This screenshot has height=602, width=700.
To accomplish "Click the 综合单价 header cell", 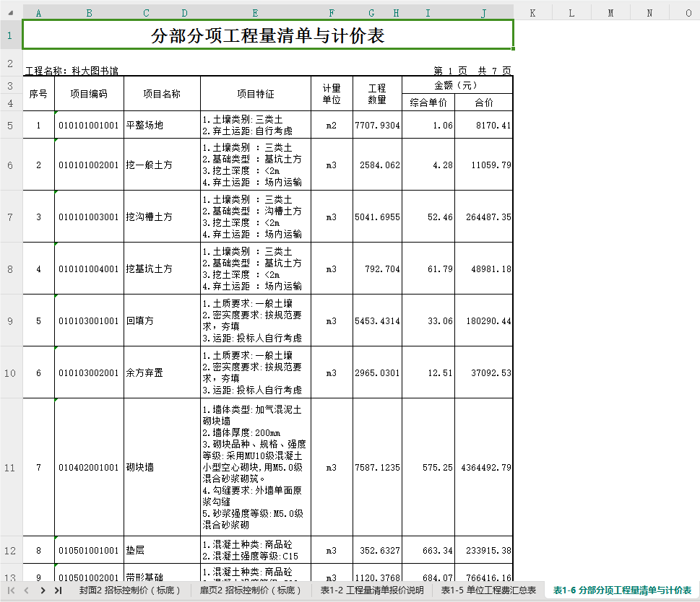I will pos(428,102).
